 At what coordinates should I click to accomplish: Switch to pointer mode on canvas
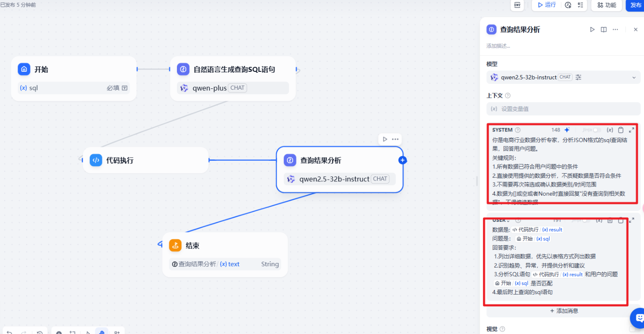tap(88, 333)
